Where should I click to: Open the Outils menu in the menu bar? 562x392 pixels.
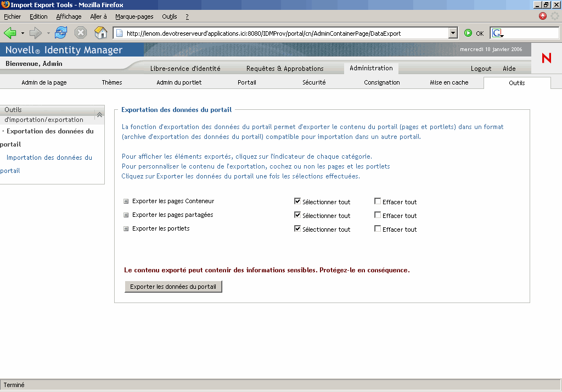(x=170, y=16)
